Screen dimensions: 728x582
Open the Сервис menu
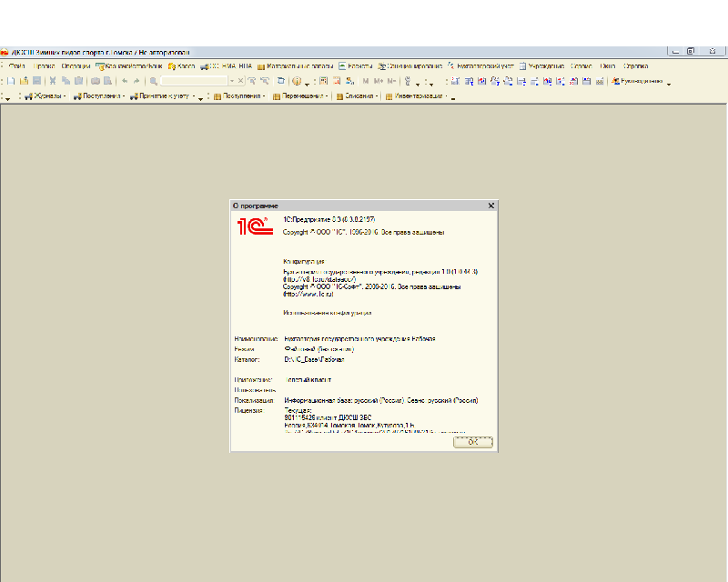tap(581, 65)
